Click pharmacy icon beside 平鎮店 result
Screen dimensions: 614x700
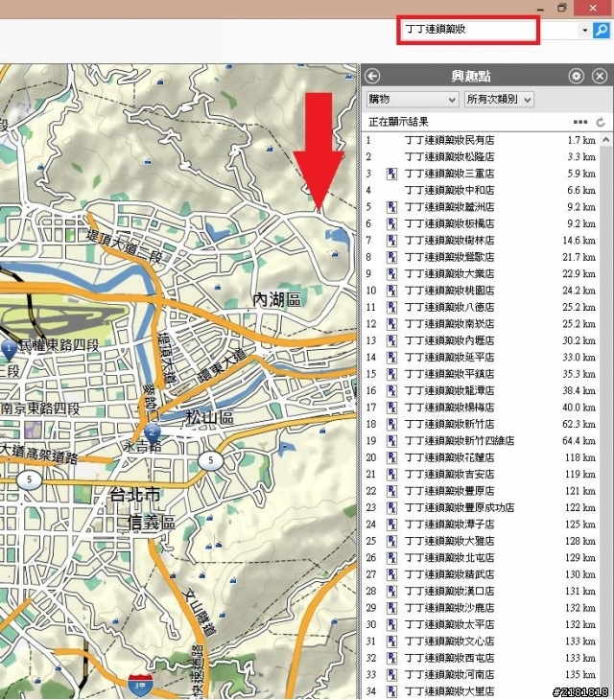tap(391, 374)
